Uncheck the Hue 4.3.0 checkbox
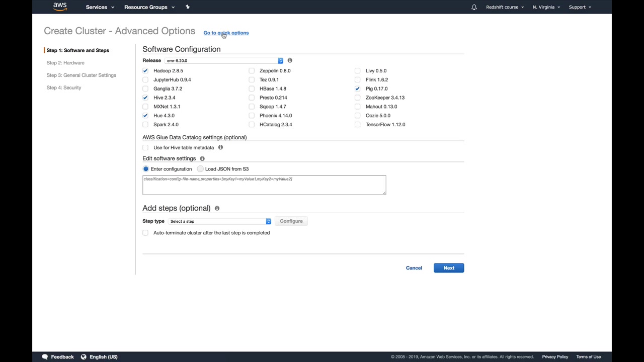This screenshot has height=362, width=644. [x=145, y=116]
